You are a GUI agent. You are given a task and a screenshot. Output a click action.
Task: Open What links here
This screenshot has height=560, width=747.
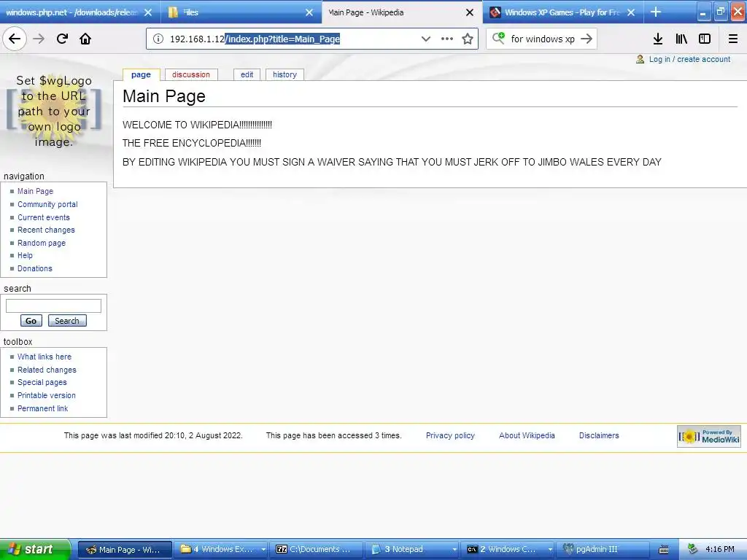pos(44,357)
